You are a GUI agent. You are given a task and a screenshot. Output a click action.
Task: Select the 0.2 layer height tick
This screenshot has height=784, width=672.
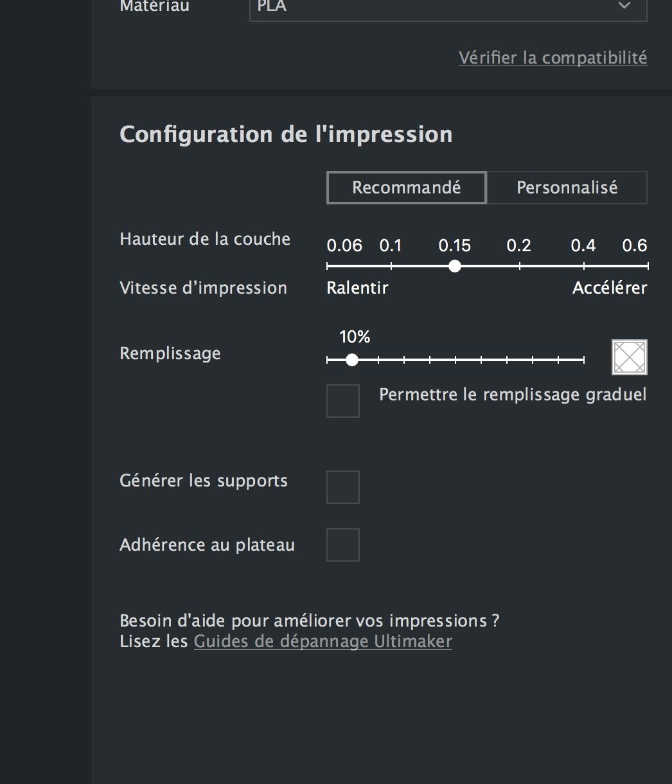tap(519, 266)
